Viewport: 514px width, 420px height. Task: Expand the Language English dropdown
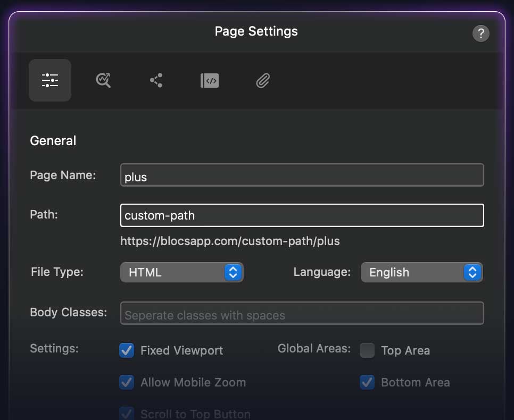click(x=421, y=272)
